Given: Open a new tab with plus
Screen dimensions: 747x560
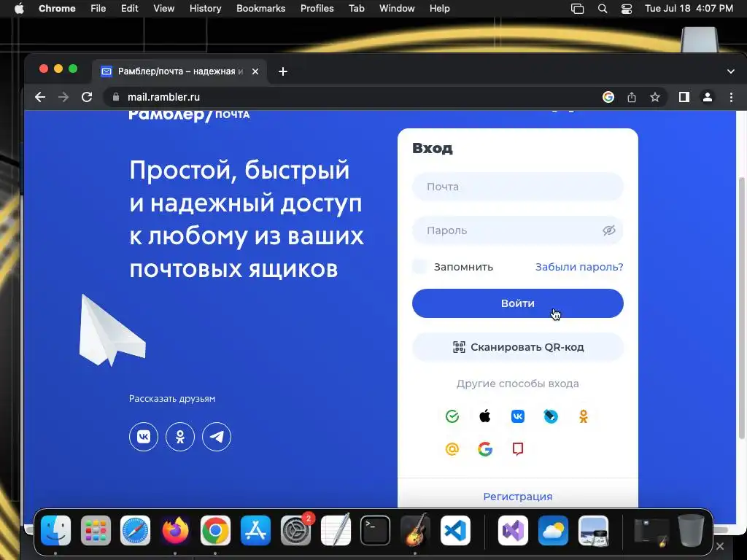Looking at the screenshot, I should 283,71.
